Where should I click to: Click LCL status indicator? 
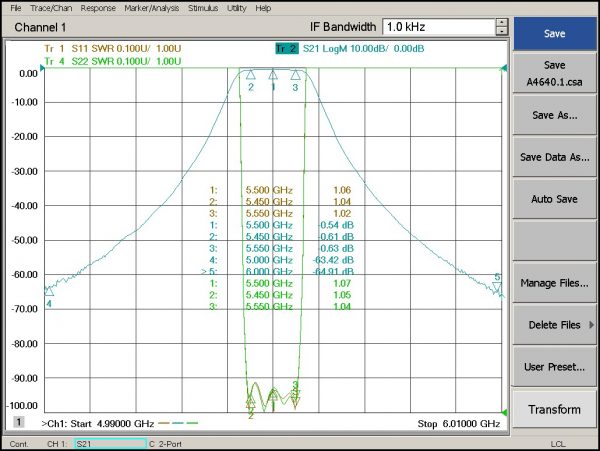tap(558, 444)
